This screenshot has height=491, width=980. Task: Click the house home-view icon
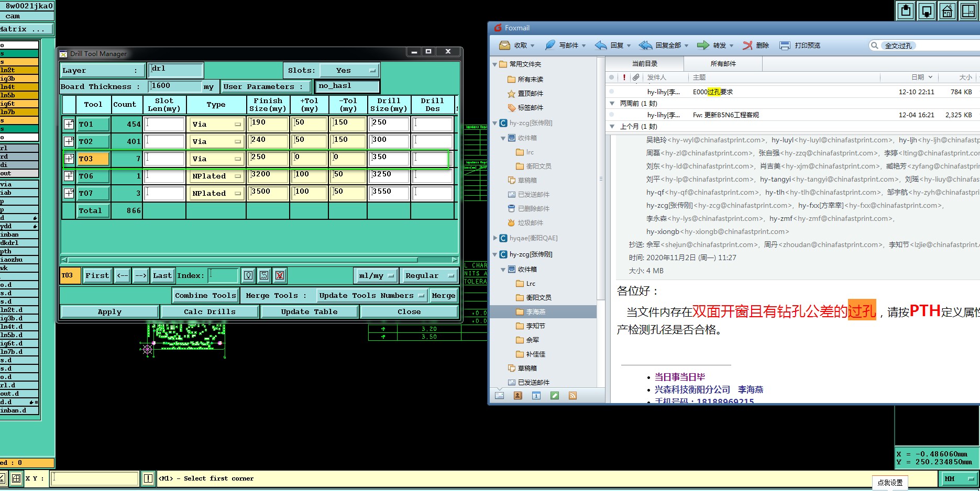tap(947, 10)
